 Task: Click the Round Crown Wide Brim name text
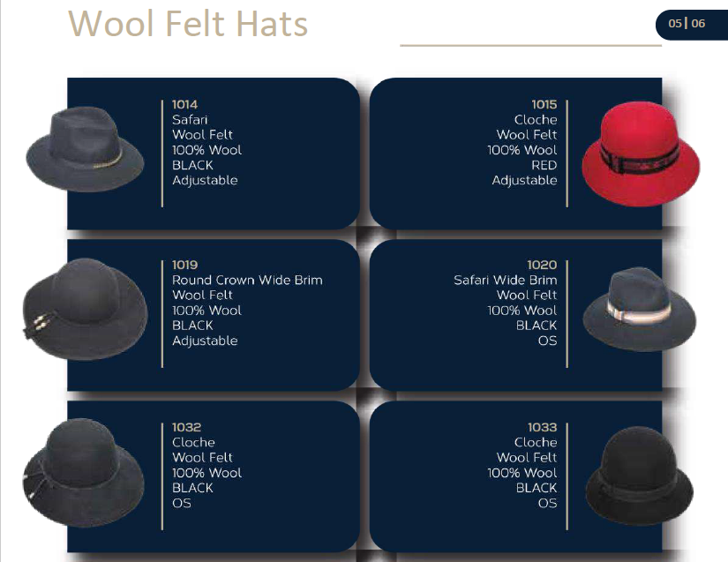(247, 281)
